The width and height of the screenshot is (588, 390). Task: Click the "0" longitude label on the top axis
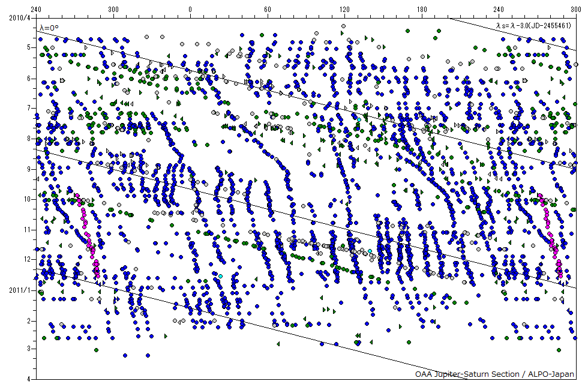click(x=190, y=10)
